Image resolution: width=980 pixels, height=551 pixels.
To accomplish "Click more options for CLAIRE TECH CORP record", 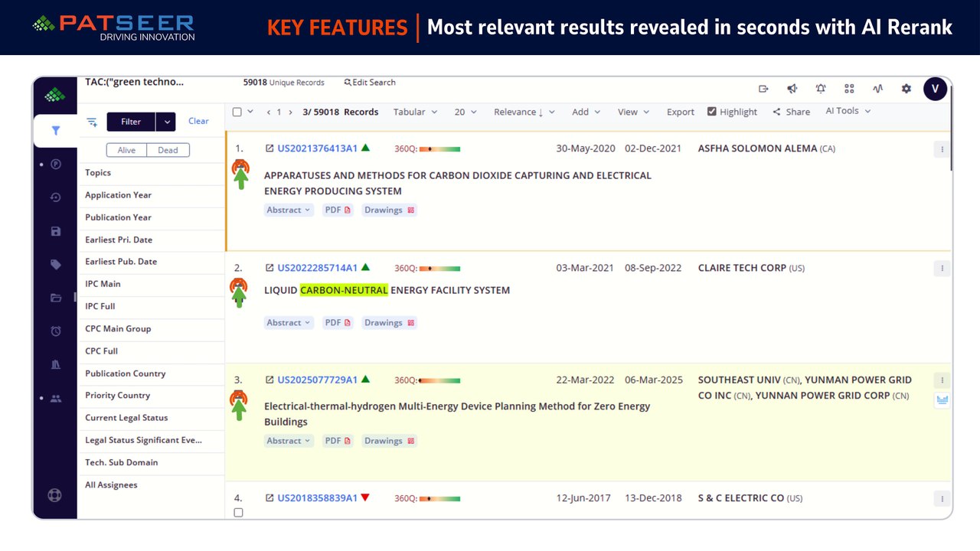I will 942,269.
